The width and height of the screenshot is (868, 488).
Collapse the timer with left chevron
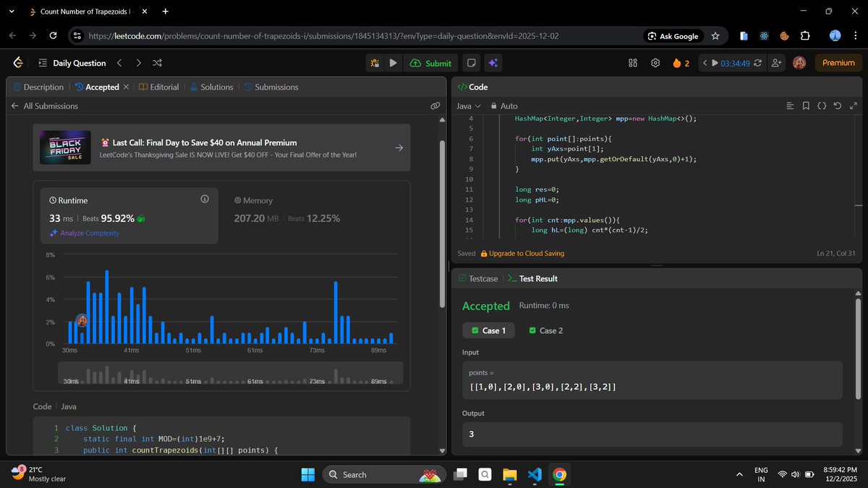(x=704, y=63)
